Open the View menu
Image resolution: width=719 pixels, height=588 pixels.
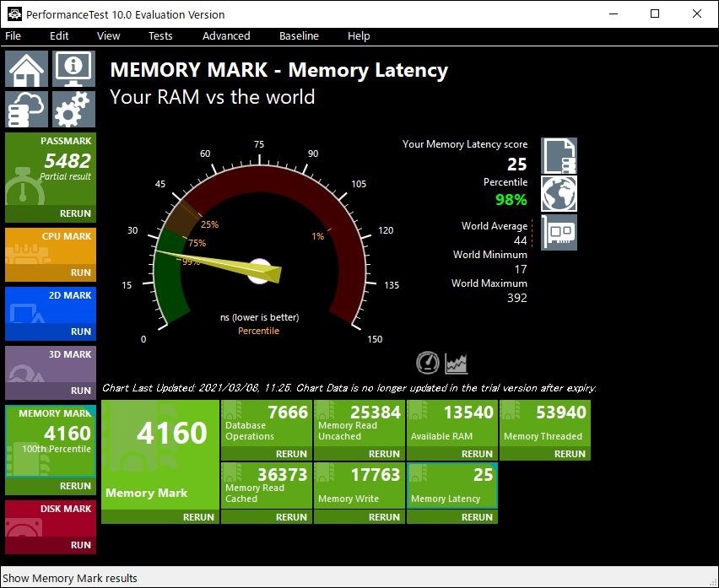[x=109, y=35]
